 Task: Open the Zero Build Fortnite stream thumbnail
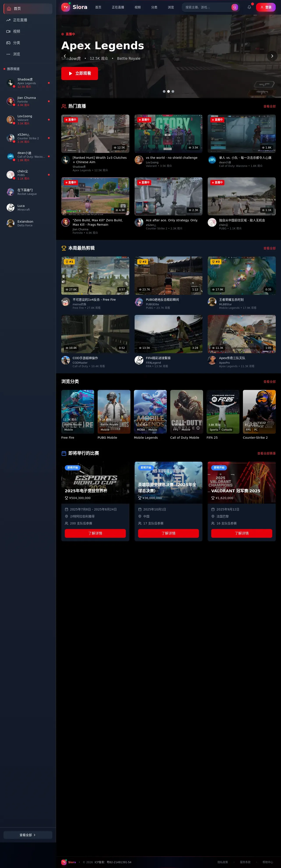click(x=95, y=196)
